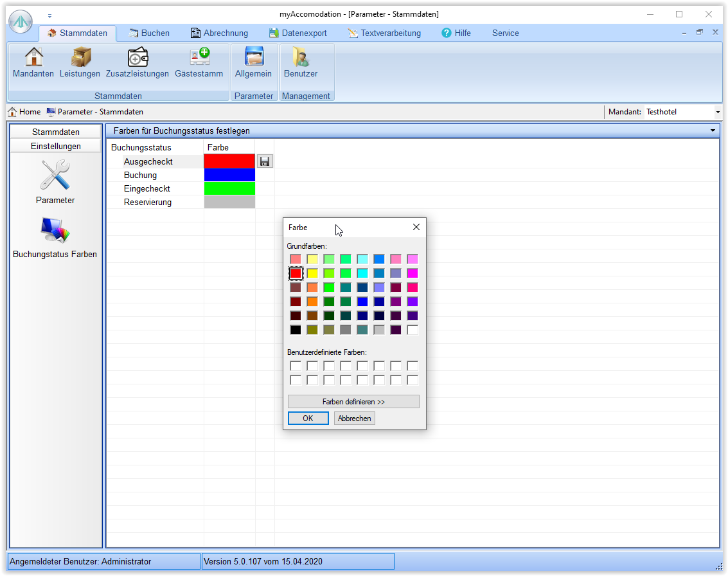Open the Mandanten house icon
Image resolution: width=728 pixels, height=576 pixels.
point(33,57)
